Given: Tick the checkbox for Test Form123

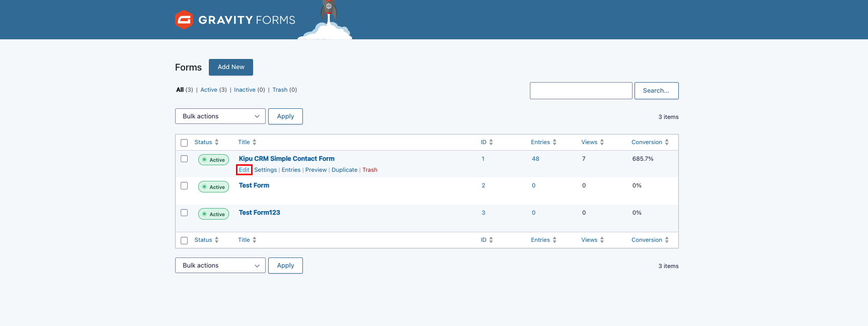Looking at the screenshot, I should (184, 213).
